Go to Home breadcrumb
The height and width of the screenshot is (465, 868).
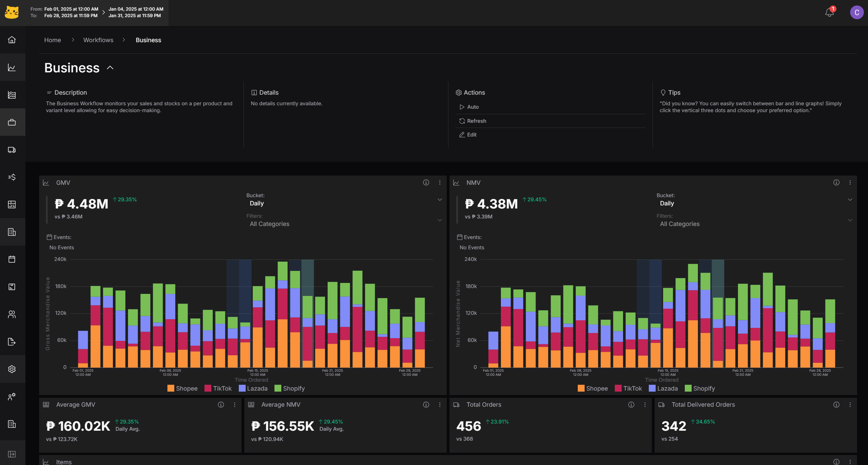click(x=52, y=40)
